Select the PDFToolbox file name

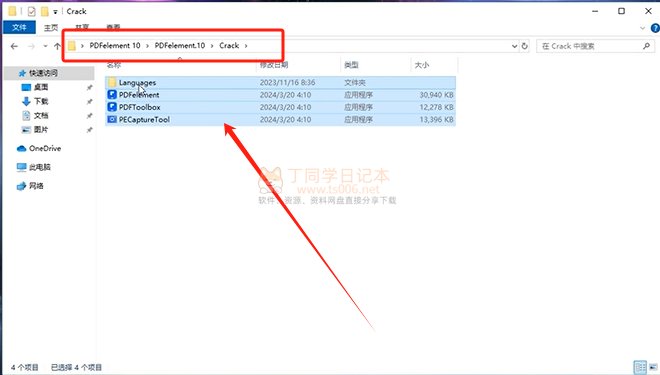139,107
